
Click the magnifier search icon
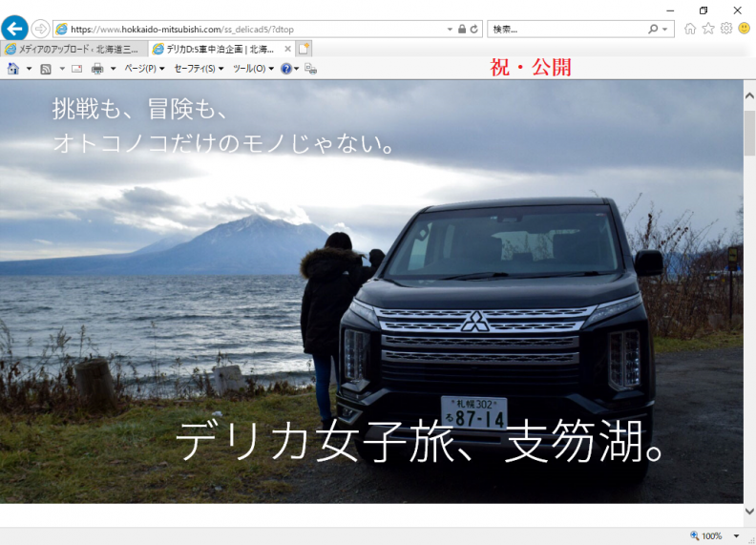pyautogui.click(x=653, y=29)
